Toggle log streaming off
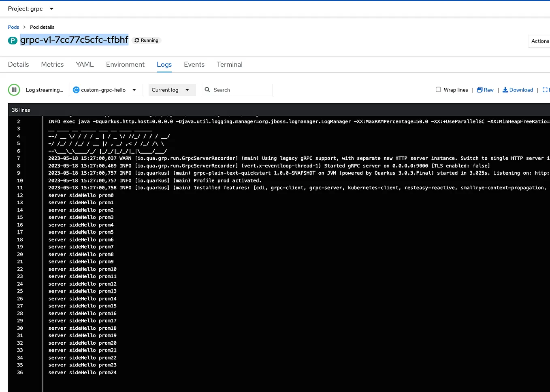The height and width of the screenshot is (392, 550). point(14,89)
